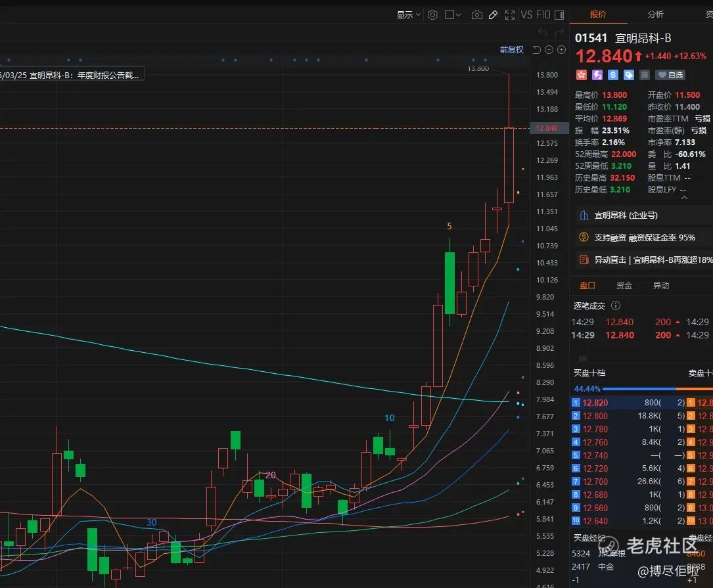Viewport: 713px width, 588px height.
Task: Toggle the right sidebar panel
Action: 559,15
